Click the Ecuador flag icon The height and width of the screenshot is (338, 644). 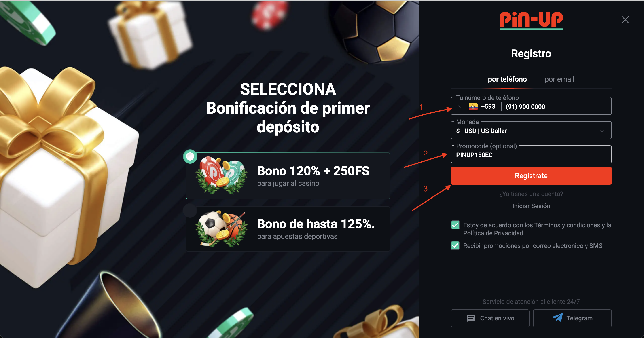tap(473, 107)
